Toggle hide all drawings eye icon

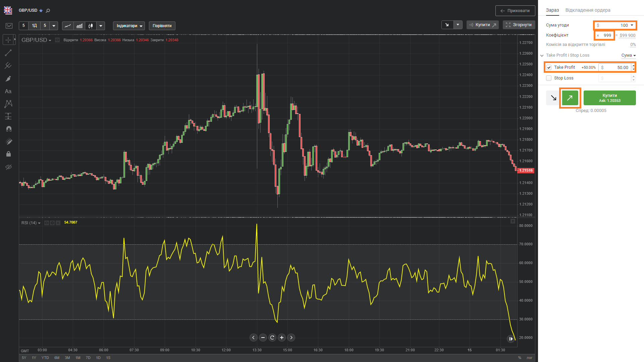click(x=8, y=167)
